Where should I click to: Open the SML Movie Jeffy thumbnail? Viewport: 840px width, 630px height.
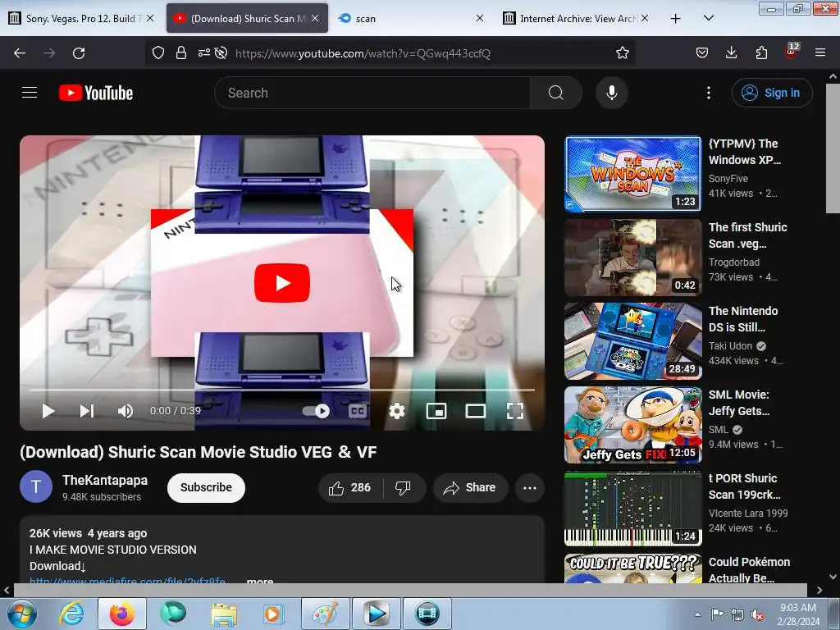click(632, 425)
